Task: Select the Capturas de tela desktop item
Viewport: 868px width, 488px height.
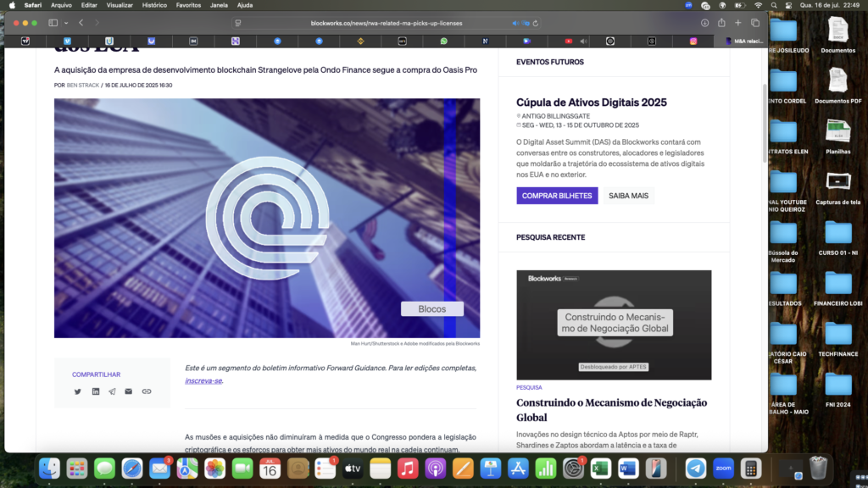Action: pyautogui.click(x=838, y=187)
